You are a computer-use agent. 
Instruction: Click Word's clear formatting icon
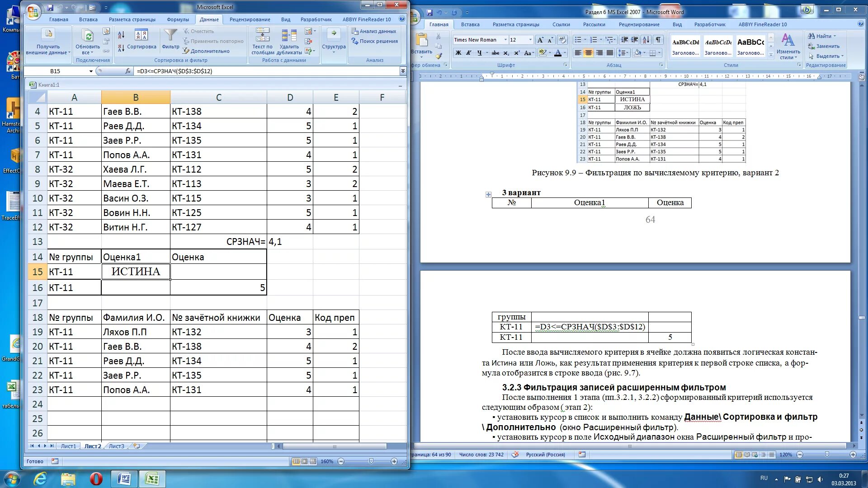(562, 40)
